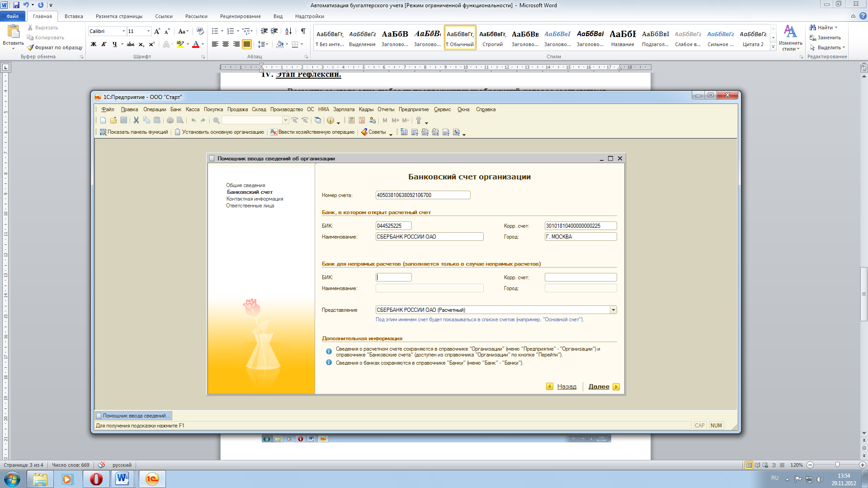The image size is (868, 488).
Task: Toggle Subscript formatting in Word
Action: (141, 44)
